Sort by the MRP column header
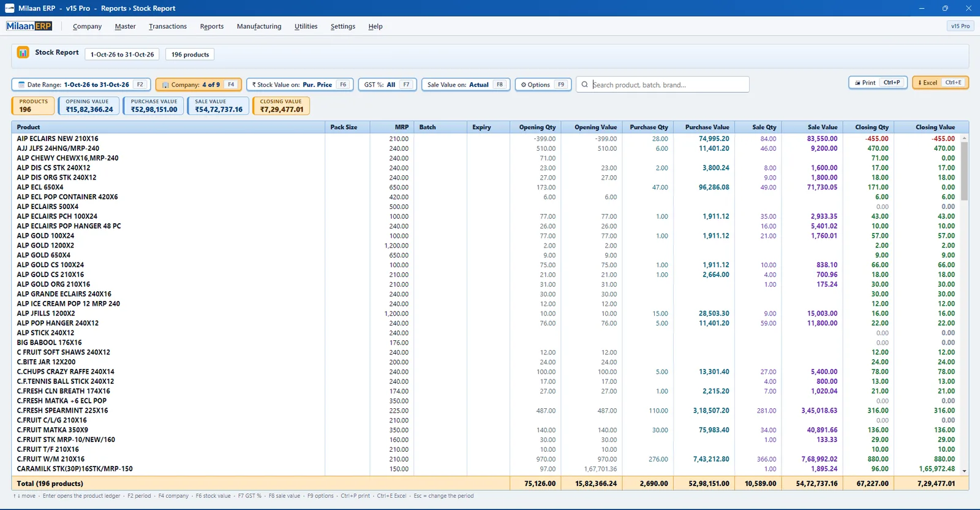This screenshot has width=980, height=510. click(392, 127)
